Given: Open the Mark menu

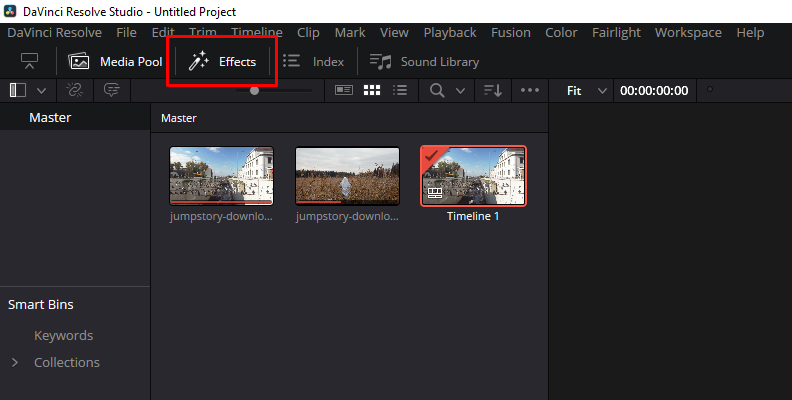Looking at the screenshot, I should coord(350,33).
